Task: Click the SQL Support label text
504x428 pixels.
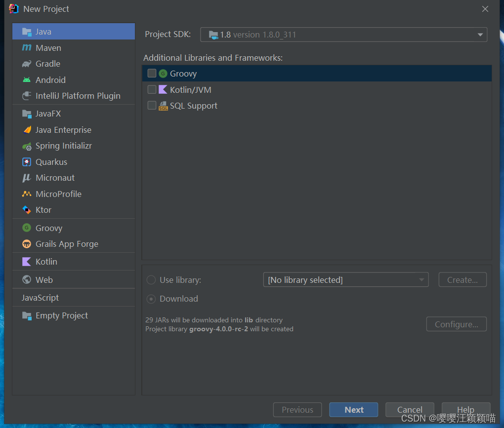Action: tap(194, 106)
